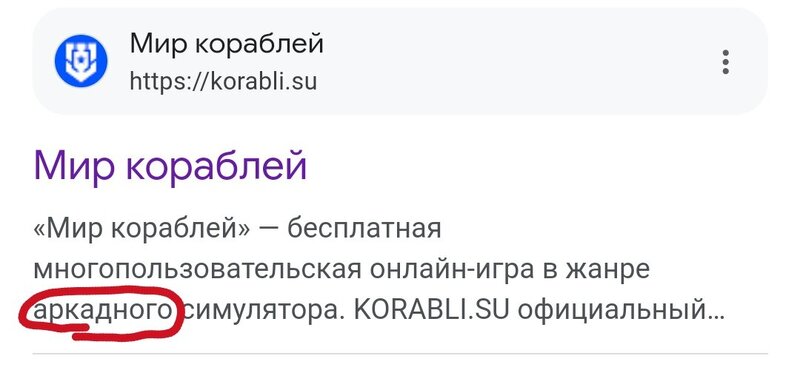
Task: Open the https://korabli.su URL
Action: [x=223, y=81]
